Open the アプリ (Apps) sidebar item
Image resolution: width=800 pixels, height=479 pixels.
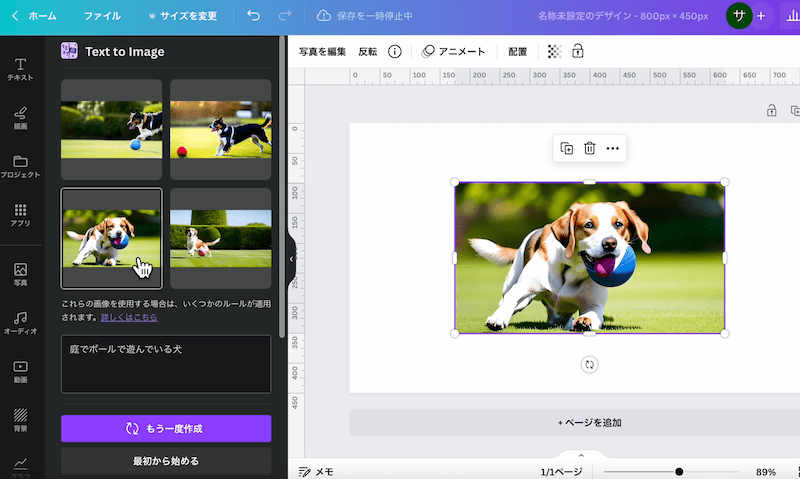click(20, 215)
